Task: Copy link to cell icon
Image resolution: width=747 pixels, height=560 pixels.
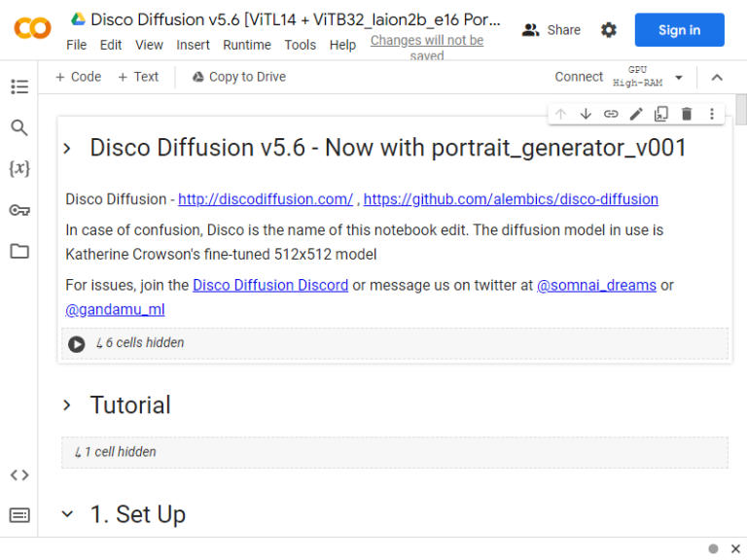Action: [x=611, y=114]
